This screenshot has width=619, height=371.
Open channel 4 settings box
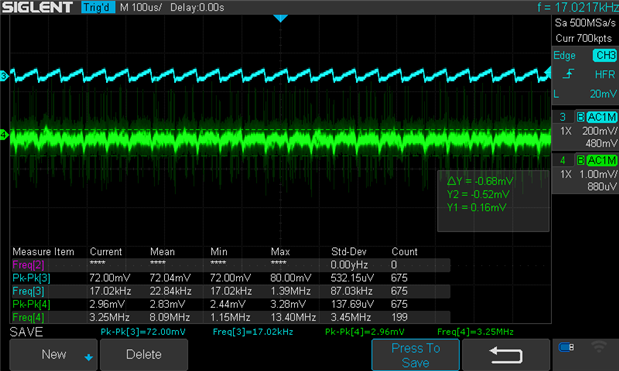[x=585, y=173]
